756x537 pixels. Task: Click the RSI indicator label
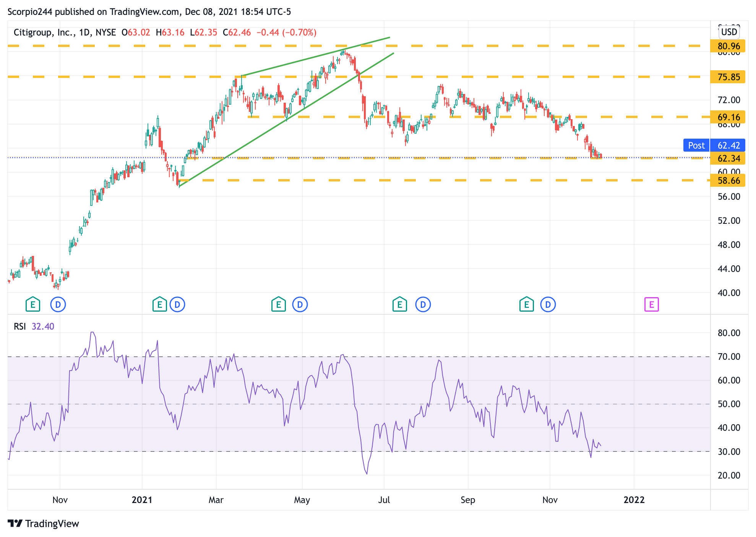[x=20, y=327]
